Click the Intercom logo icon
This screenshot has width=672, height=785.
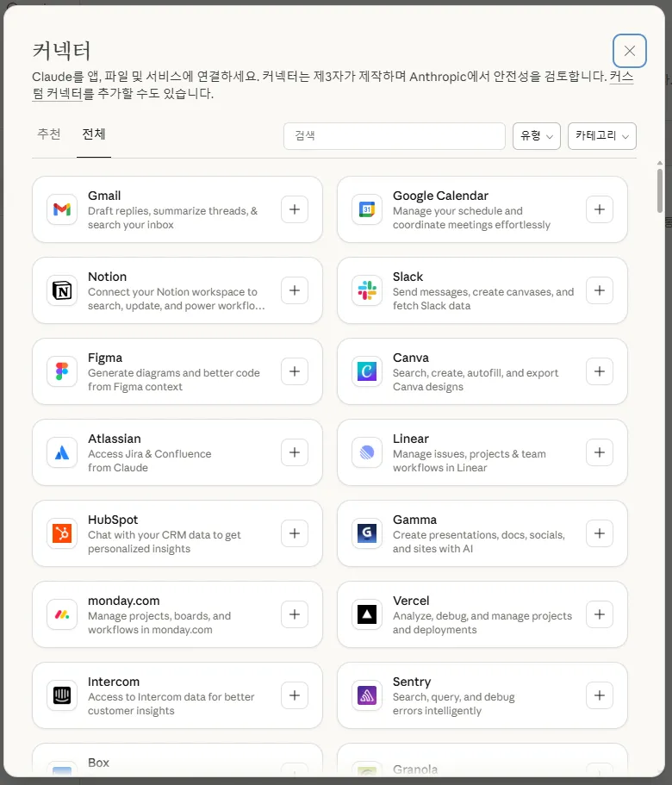pos(62,695)
